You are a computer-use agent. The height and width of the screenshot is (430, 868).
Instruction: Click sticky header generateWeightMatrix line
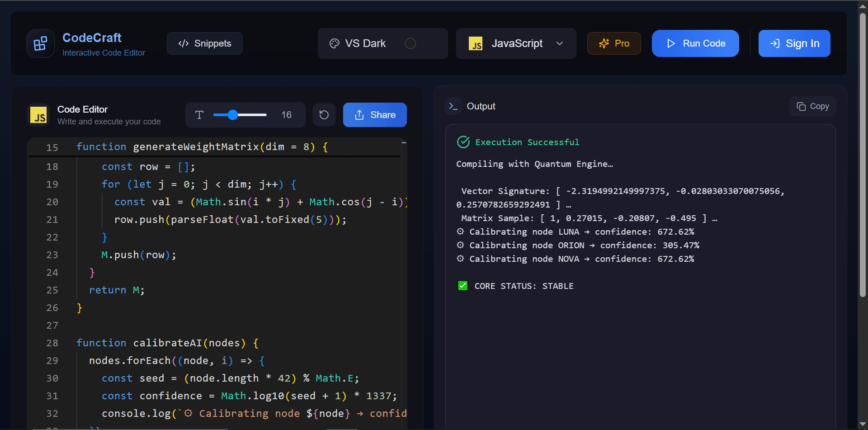pos(202,146)
